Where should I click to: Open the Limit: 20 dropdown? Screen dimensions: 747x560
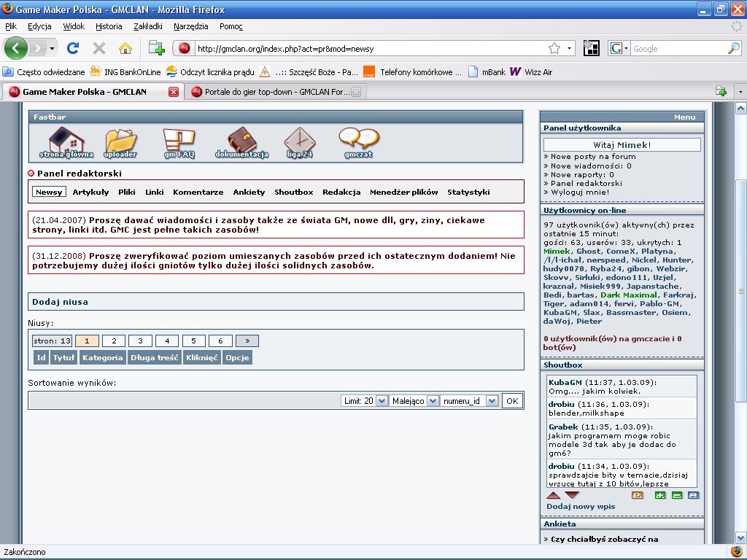(x=365, y=401)
